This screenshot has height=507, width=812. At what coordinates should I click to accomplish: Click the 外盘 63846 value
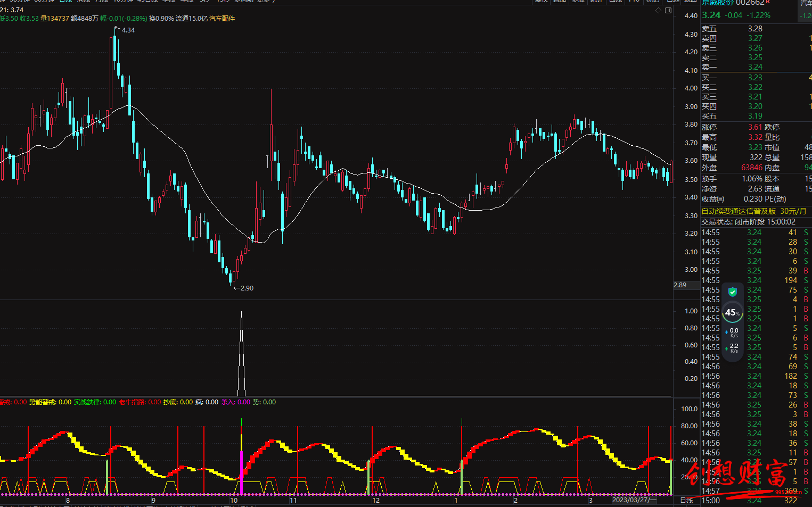coord(752,168)
